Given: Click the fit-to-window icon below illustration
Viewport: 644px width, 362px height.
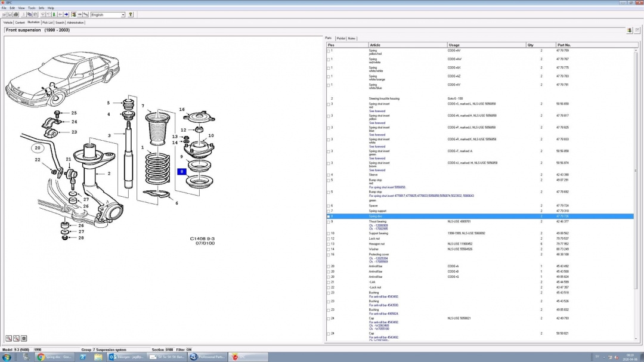Looking at the screenshot, I should pos(24,338).
